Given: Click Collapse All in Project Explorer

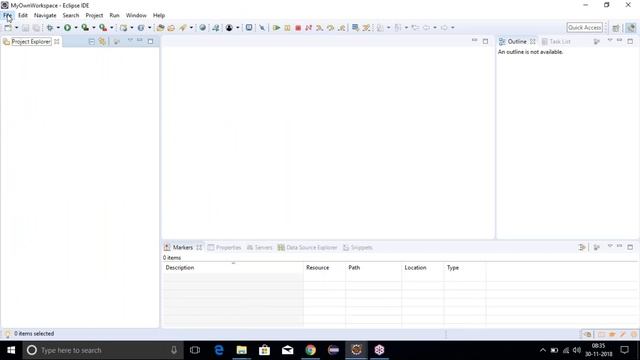Looking at the screenshot, I should (91, 42).
